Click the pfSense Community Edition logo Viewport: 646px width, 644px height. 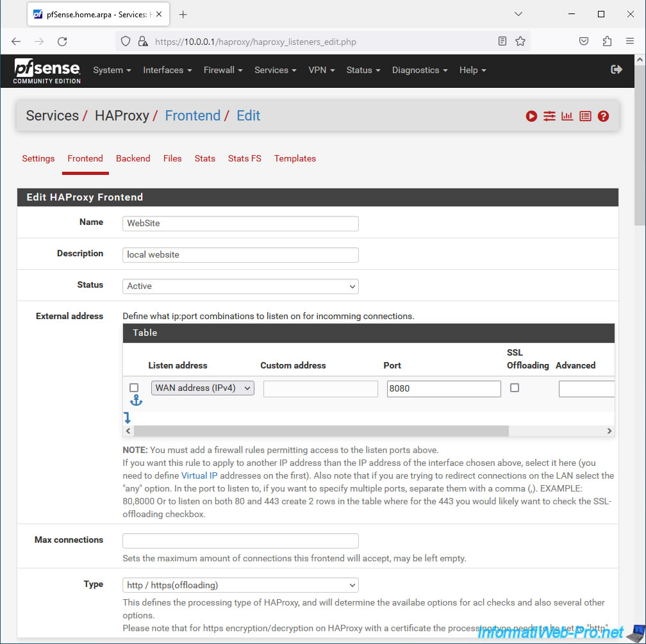coord(47,71)
